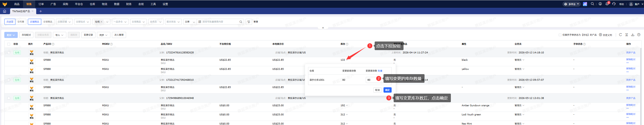Open 变更记录 button
644x125 pixels.
tap(88, 35)
